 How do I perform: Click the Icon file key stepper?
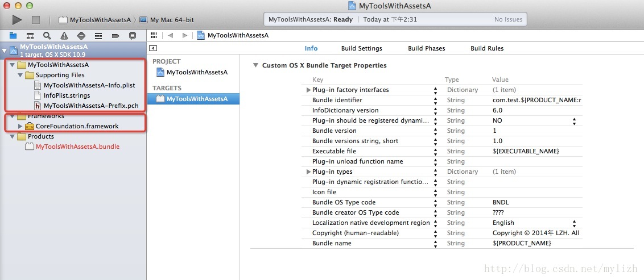[435, 193]
